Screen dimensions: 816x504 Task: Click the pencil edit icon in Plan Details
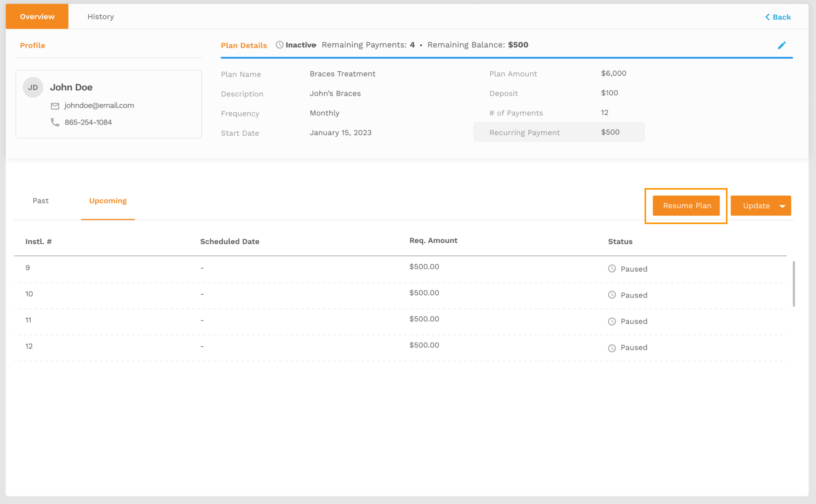pyautogui.click(x=782, y=45)
